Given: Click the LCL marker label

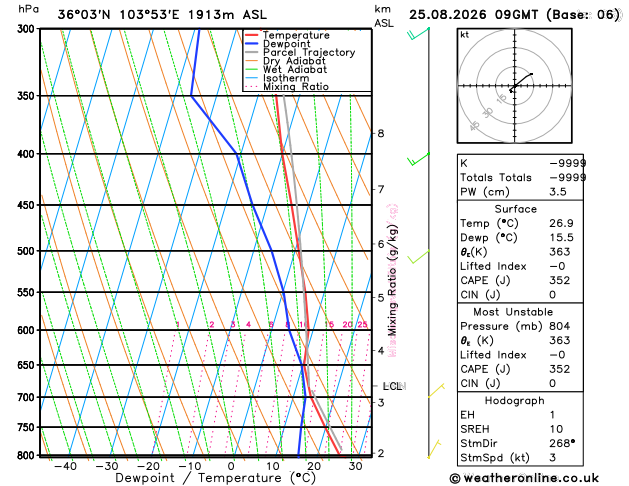Looking at the screenshot, I should point(392,386).
